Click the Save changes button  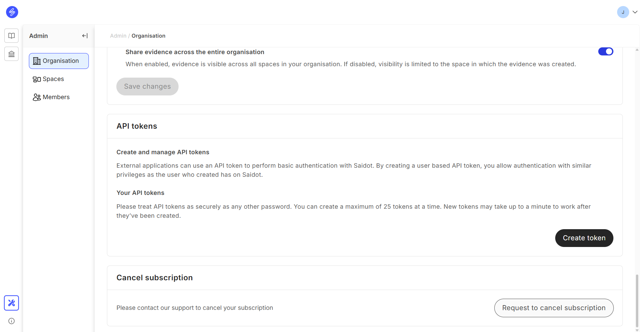pyautogui.click(x=147, y=86)
